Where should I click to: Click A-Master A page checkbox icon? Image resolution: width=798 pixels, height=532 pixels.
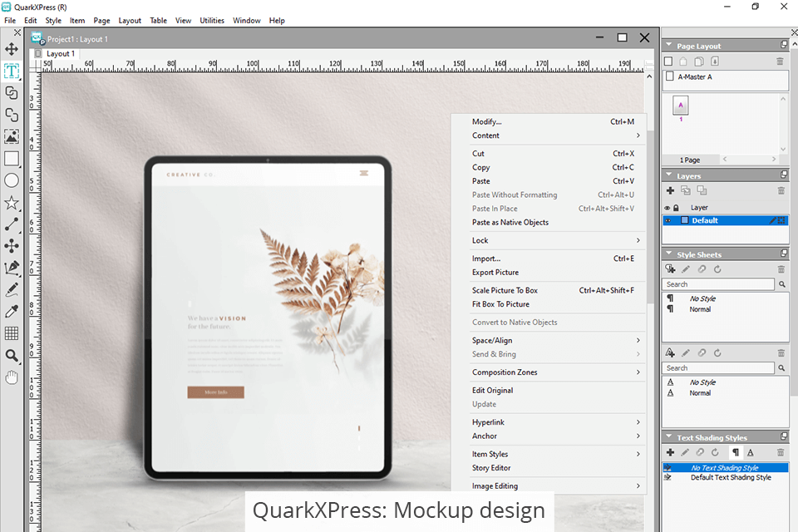click(x=670, y=76)
